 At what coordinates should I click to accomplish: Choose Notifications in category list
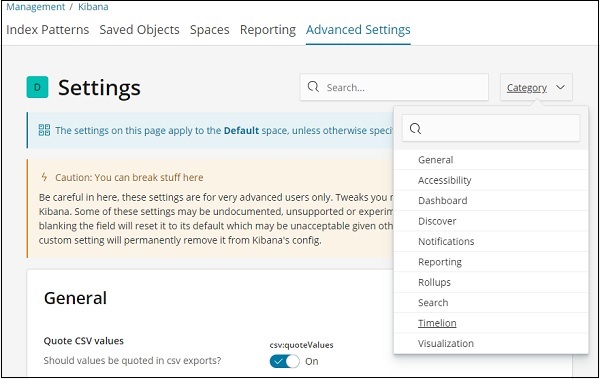click(x=491, y=241)
